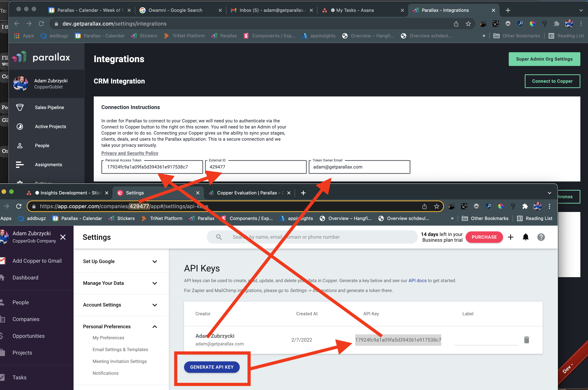Screen dimensions: 588x390
Task: Delete the API key with trash icon
Action: [x=526, y=340]
